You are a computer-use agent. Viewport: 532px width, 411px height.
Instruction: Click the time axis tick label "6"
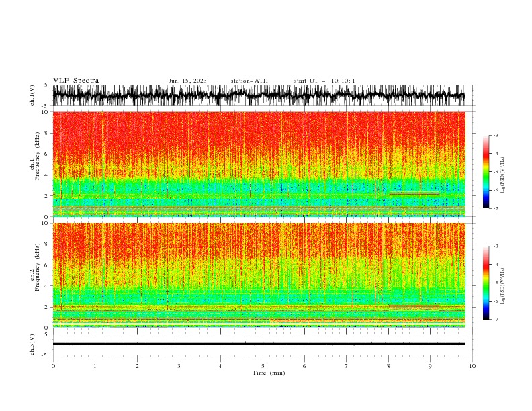pyautogui.click(x=304, y=366)
